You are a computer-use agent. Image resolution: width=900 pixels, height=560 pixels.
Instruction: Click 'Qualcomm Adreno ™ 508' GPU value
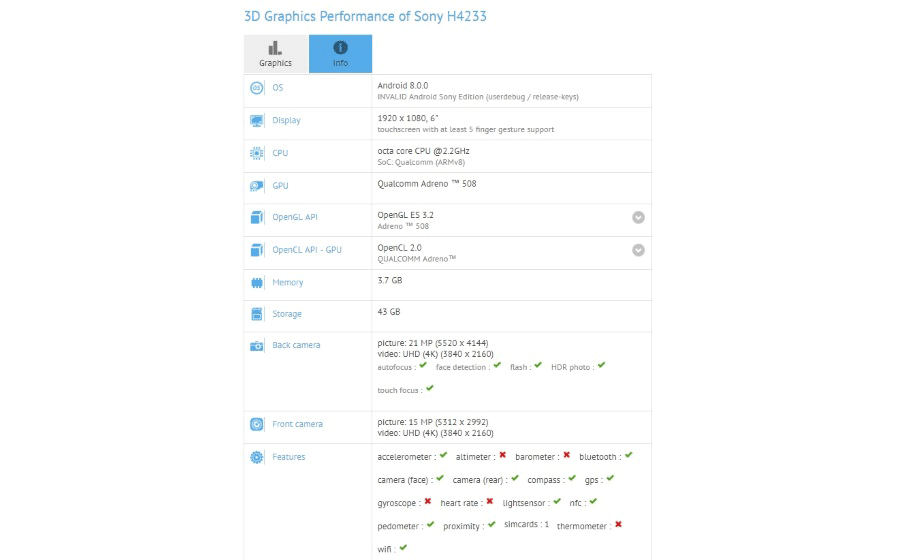click(427, 184)
